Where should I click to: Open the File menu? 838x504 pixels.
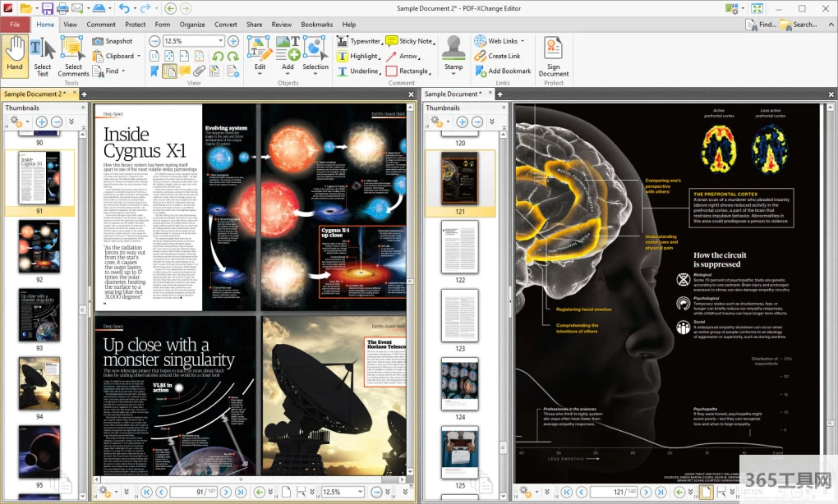(x=15, y=25)
